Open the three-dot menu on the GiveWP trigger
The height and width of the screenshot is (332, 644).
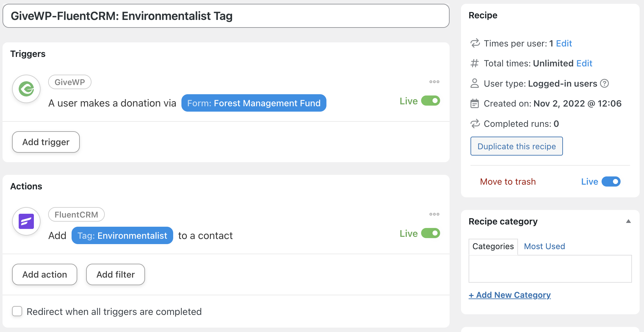(434, 82)
